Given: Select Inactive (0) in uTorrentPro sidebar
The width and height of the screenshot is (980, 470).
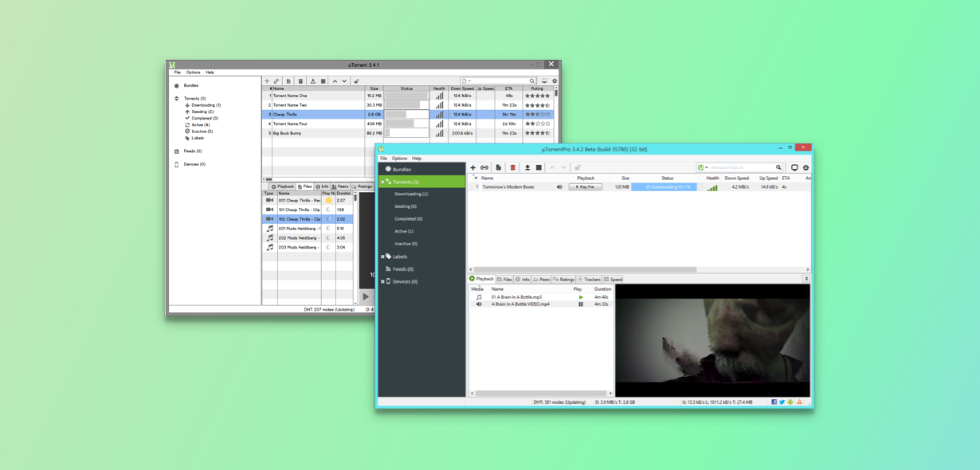Looking at the screenshot, I should [406, 244].
